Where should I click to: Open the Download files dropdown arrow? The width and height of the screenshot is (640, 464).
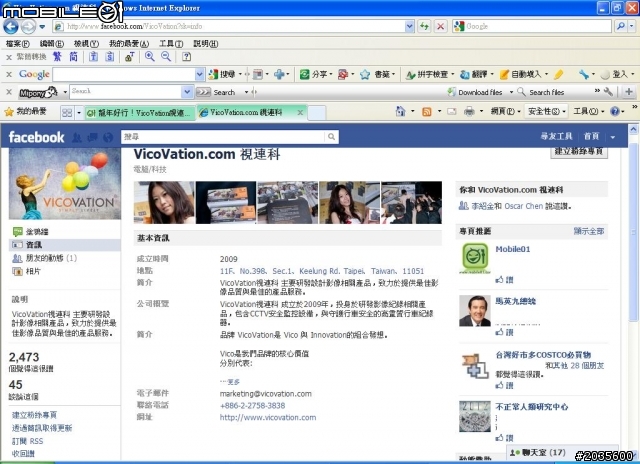(x=511, y=92)
